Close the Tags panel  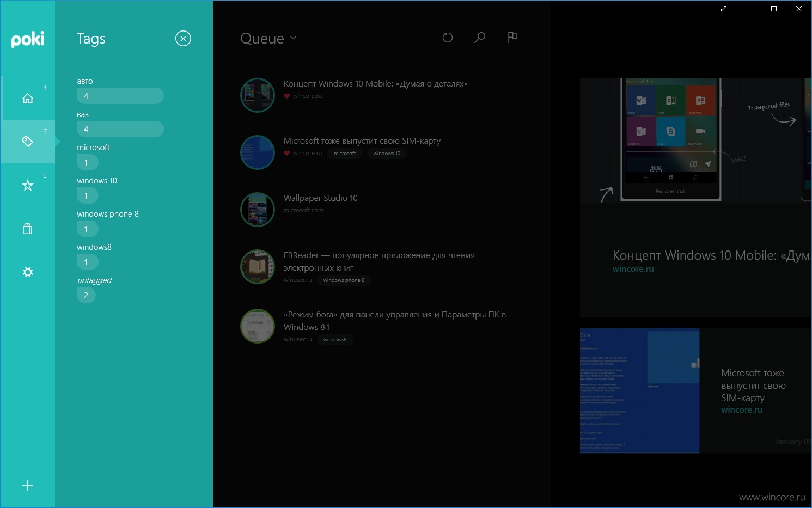pos(183,39)
